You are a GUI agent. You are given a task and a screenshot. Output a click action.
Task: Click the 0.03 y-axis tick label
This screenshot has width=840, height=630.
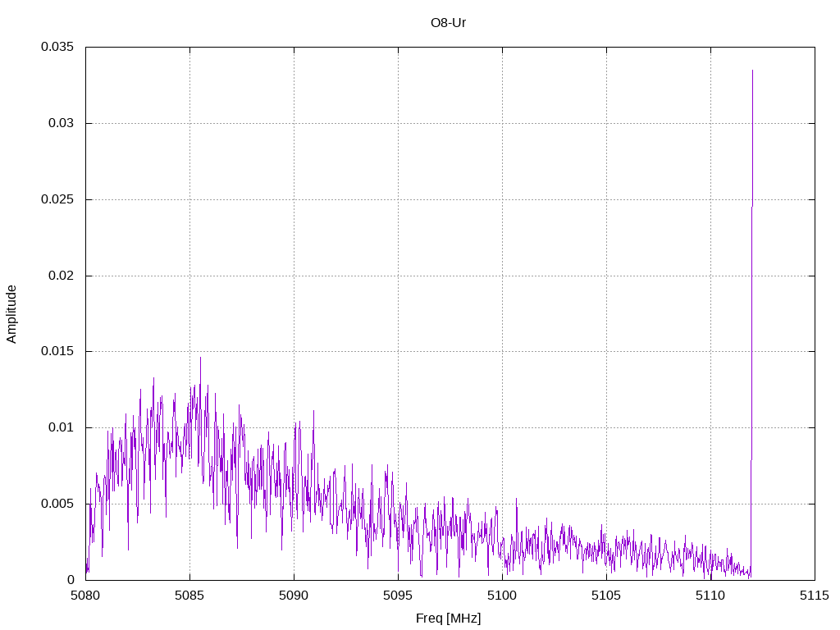pos(61,123)
